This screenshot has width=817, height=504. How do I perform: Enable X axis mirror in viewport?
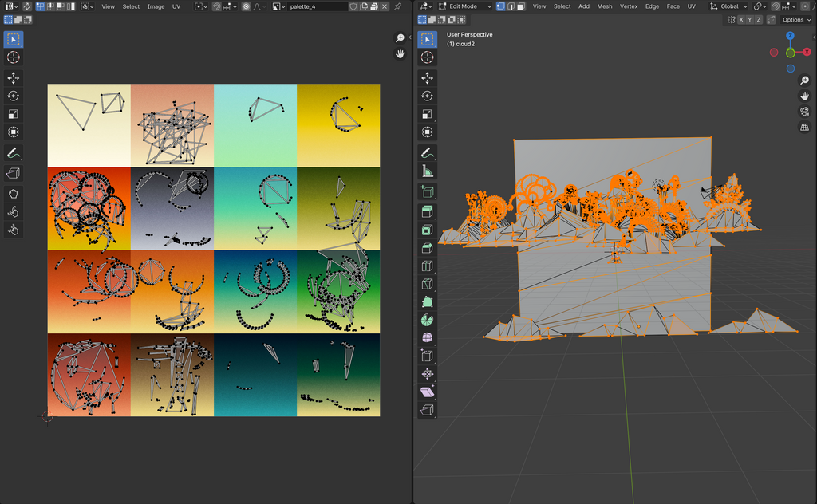tap(741, 19)
